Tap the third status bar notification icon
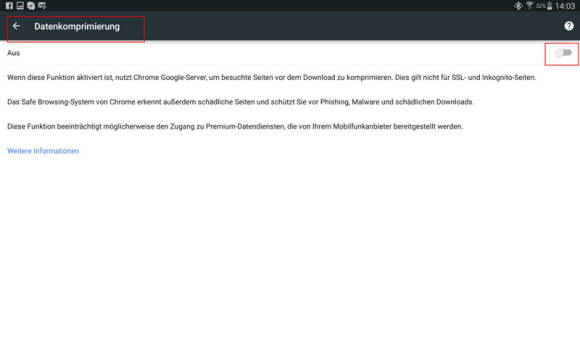The image size is (580, 363). pos(31,6)
